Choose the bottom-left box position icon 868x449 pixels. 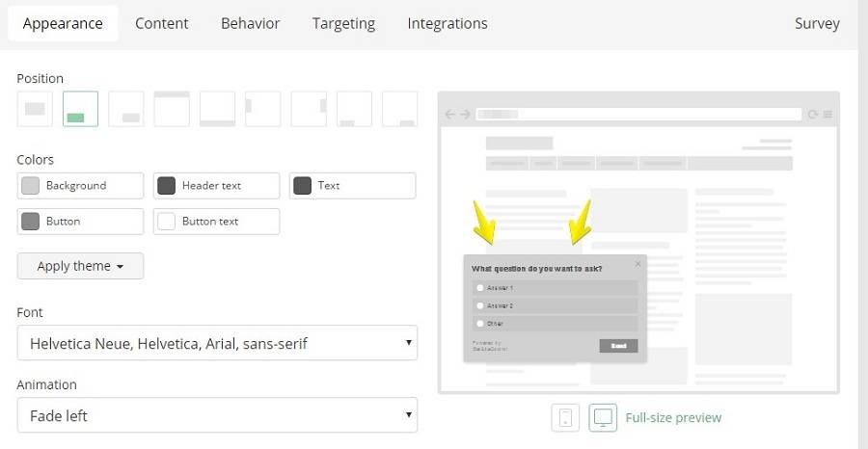[x=81, y=109]
